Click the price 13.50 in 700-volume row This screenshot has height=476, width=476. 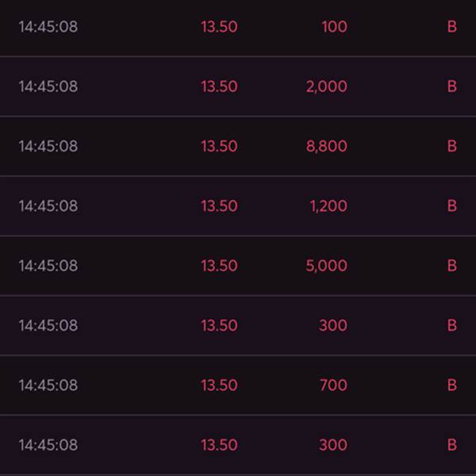(x=219, y=385)
